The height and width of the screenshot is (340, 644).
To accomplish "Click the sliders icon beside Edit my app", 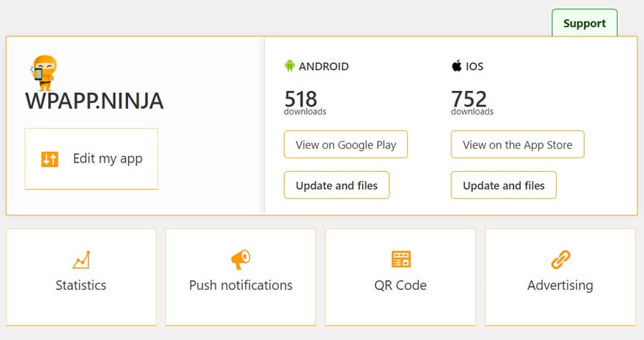I will 49,159.
